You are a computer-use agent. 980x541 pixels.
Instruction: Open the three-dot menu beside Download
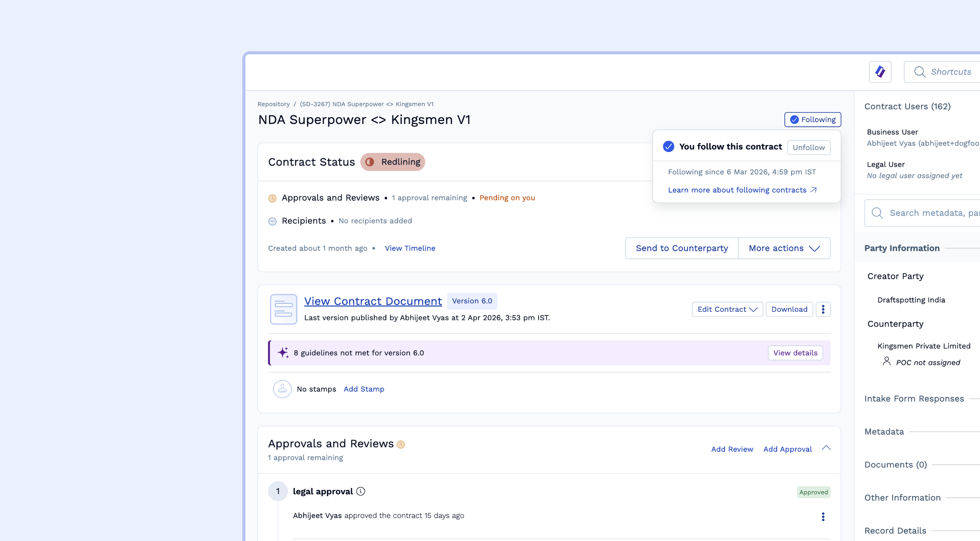point(823,309)
